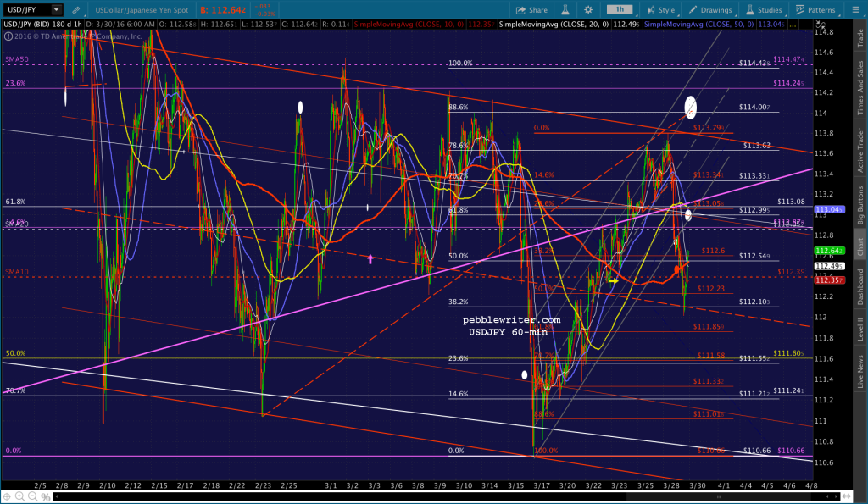Click the TD Ameritrade info icon
This screenshot has width=868, height=504.
(8, 36)
